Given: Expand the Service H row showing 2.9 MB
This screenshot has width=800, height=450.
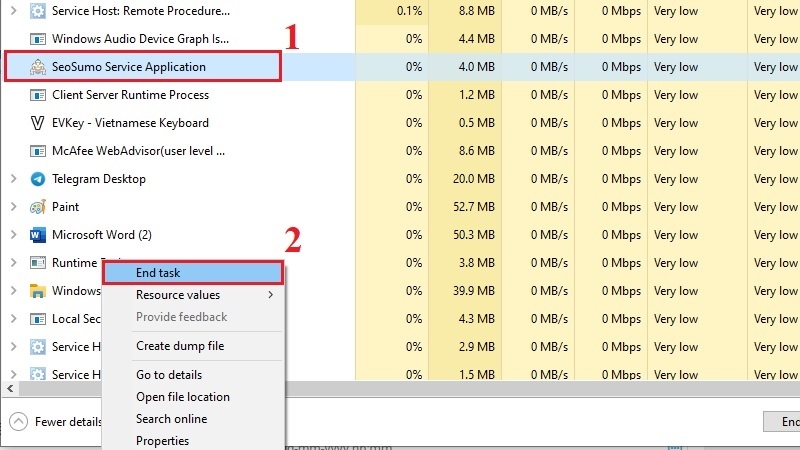Looking at the screenshot, I should (14, 347).
